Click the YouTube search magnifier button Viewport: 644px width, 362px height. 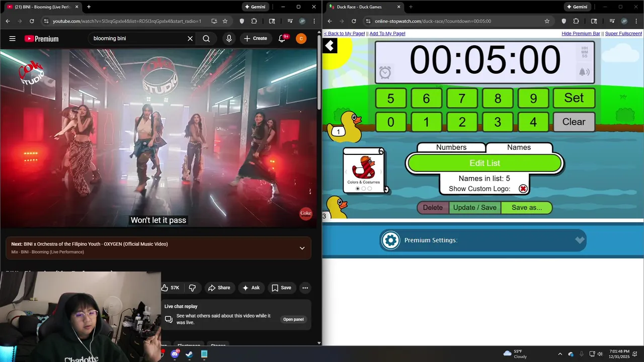[x=206, y=39]
